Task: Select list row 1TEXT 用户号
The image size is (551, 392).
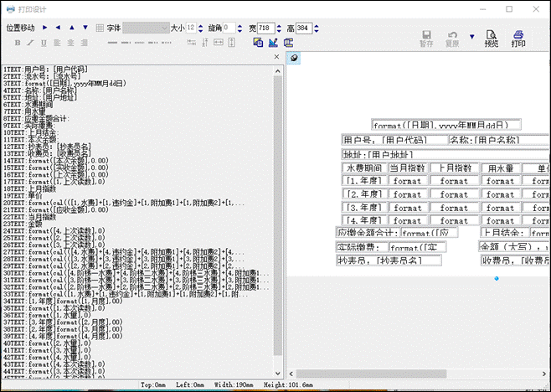Action: click(x=46, y=70)
